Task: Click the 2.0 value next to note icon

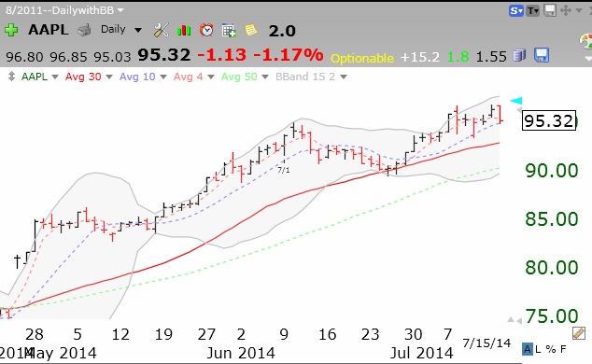Action: pyautogui.click(x=282, y=31)
